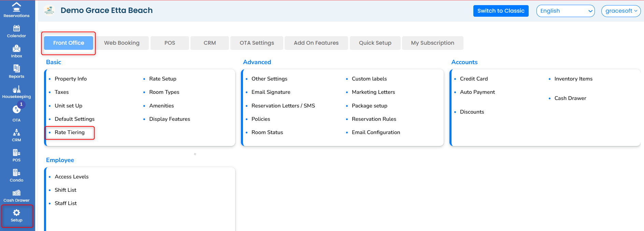The image size is (644, 231).
Task: Open the Rate Tiering link
Action: tap(70, 132)
